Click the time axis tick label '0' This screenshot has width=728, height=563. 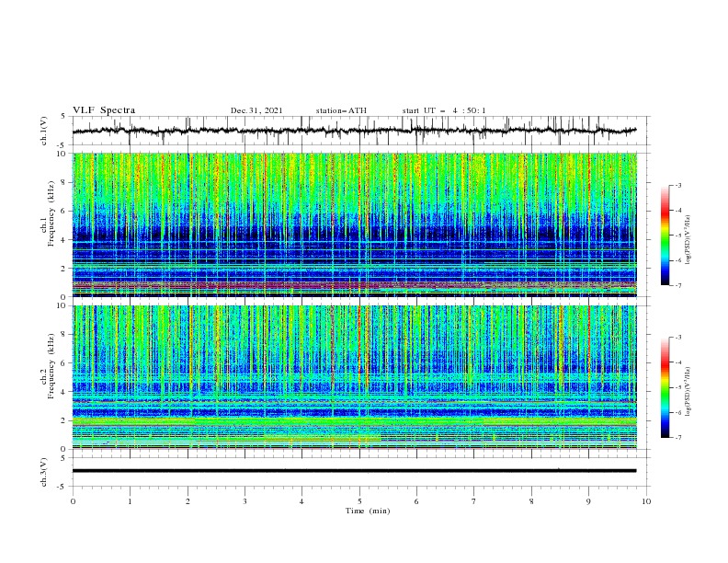[x=73, y=501]
